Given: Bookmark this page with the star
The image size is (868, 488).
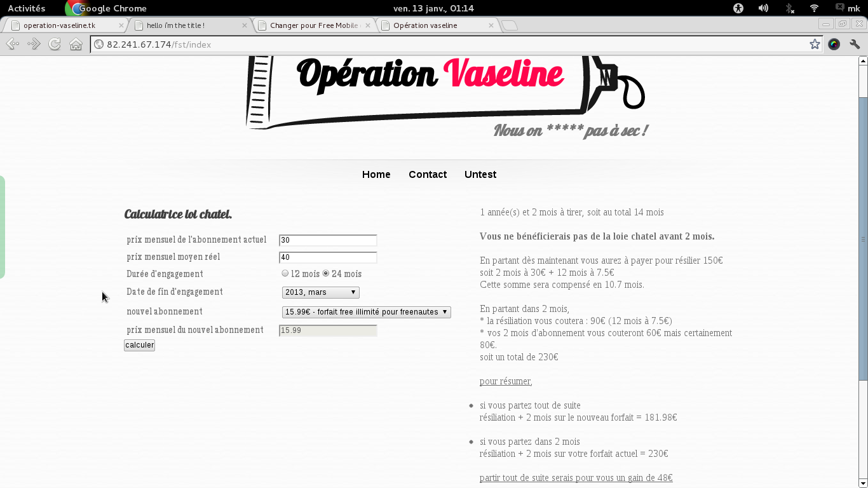Looking at the screenshot, I should coord(815,44).
